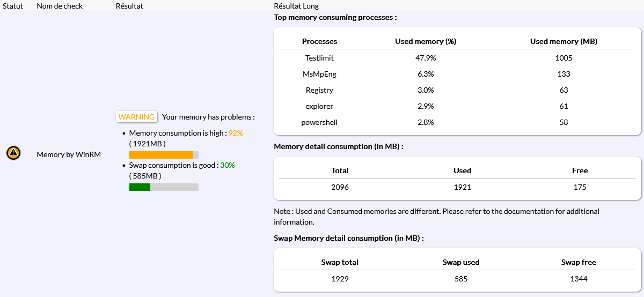Click the WARNING badge label

tap(137, 117)
